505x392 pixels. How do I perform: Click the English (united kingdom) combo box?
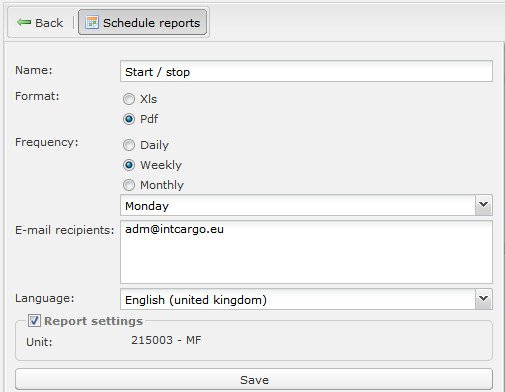click(306, 299)
